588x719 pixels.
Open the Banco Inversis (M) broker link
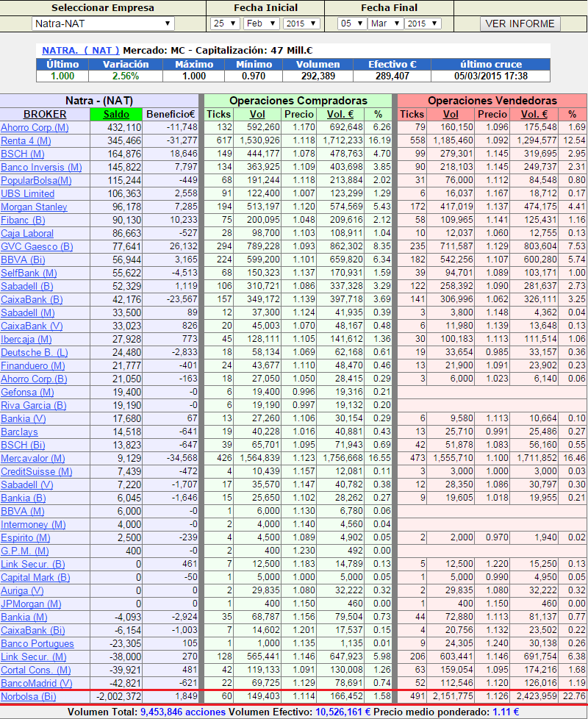41,168
